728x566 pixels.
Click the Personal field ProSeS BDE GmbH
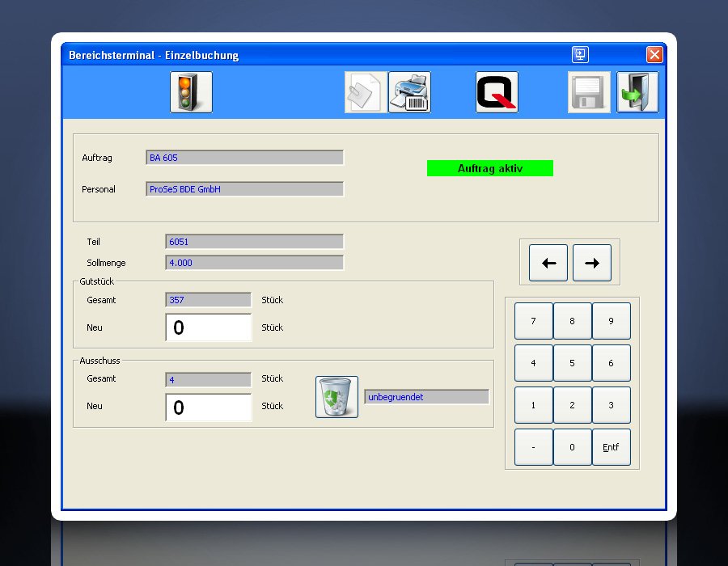point(244,189)
